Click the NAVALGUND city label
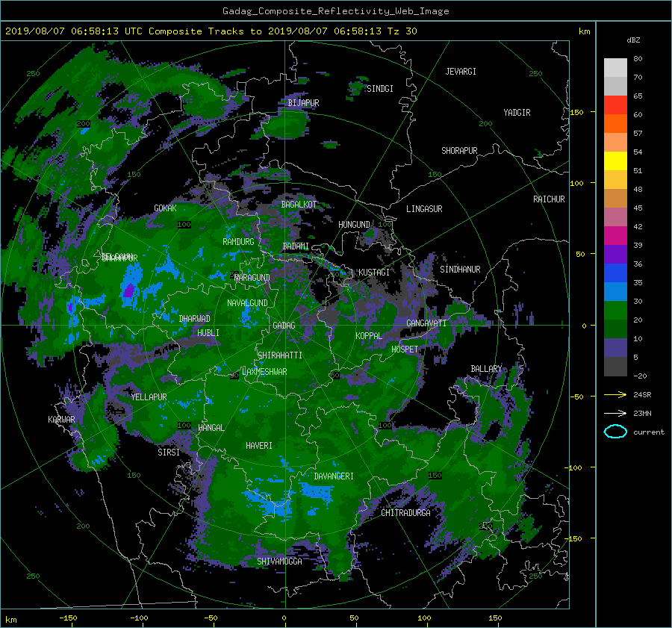 (247, 303)
